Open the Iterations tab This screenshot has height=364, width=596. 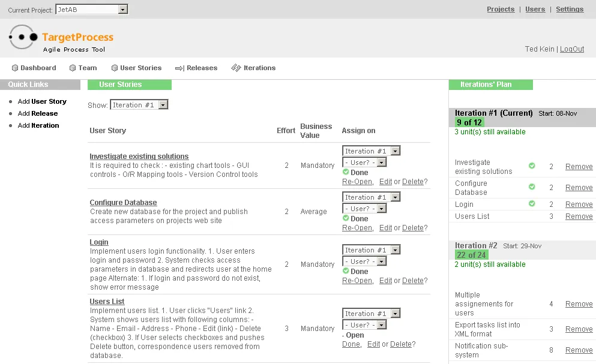pyautogui.click(x=260, y=68)
